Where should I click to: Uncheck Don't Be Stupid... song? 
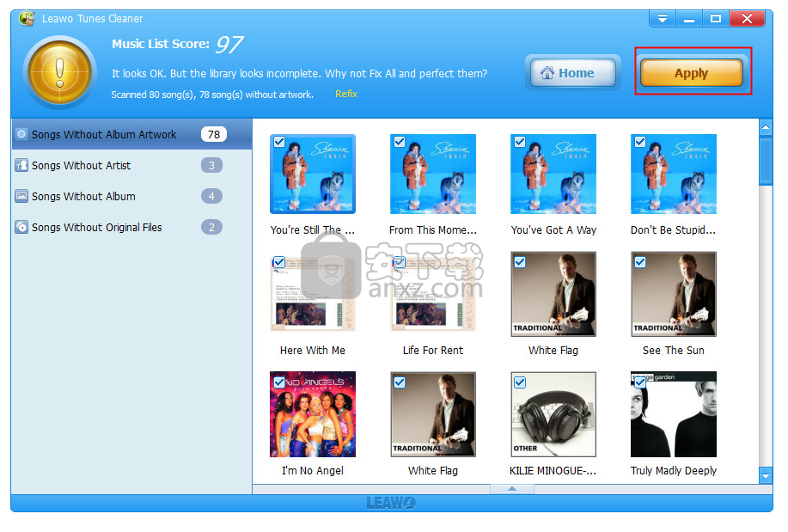click(639, 143)
